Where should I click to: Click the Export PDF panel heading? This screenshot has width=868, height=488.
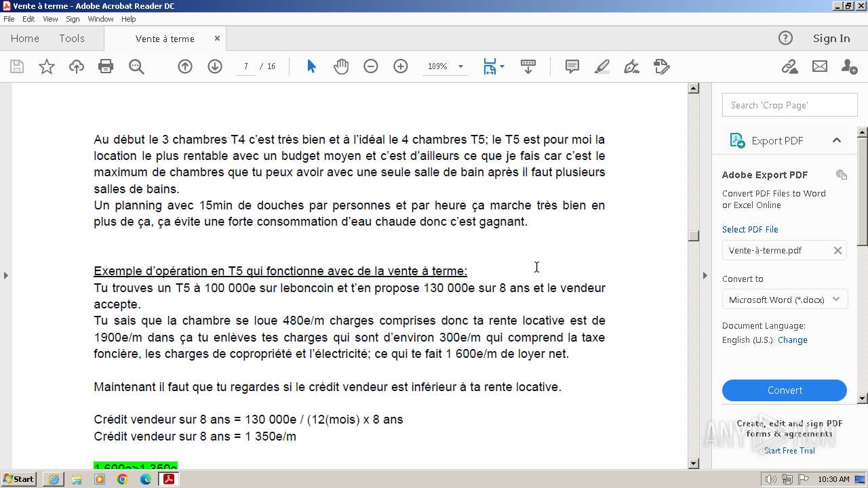[777, 140]
